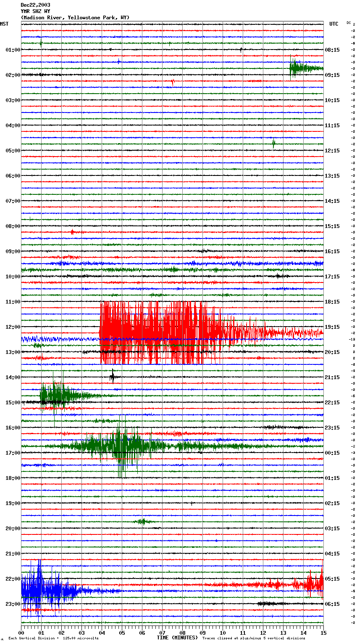
Task: Select the 05:00 MST row label
Action: pos(13,151)
